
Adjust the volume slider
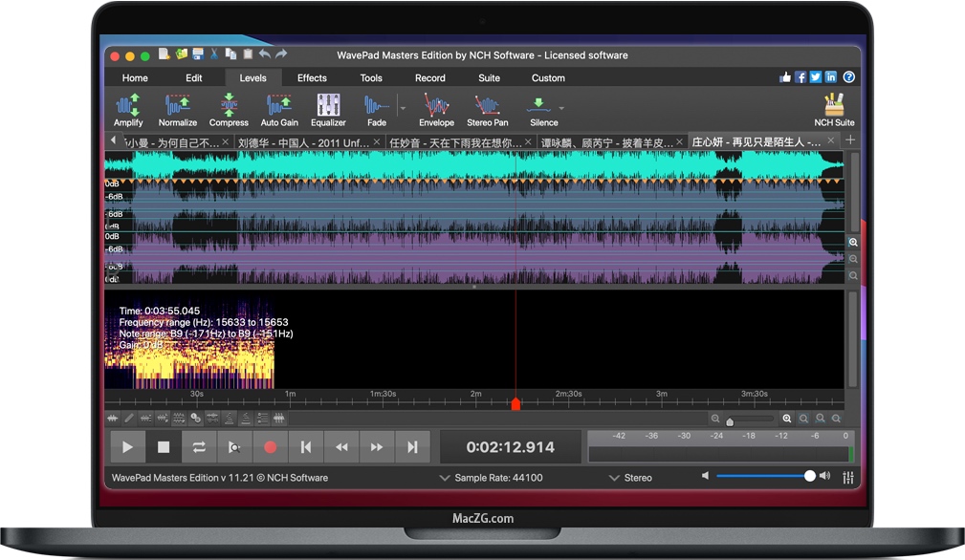tap(765, 475)
